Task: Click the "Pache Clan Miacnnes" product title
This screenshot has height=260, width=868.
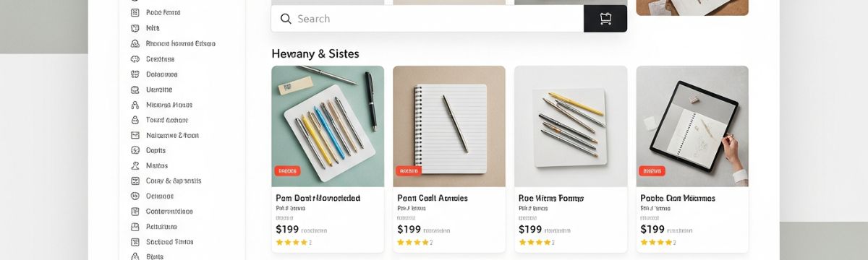Action: click(x=678, y=198)
